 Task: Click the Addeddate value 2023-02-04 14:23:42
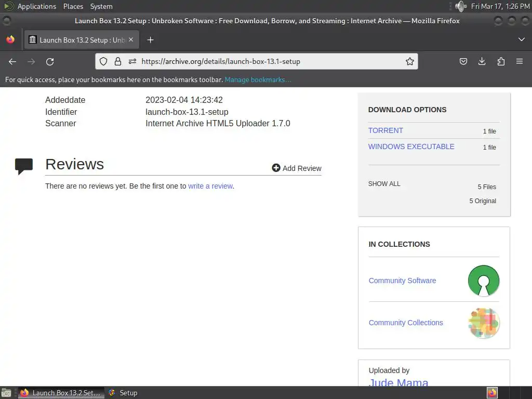[184, 100]
